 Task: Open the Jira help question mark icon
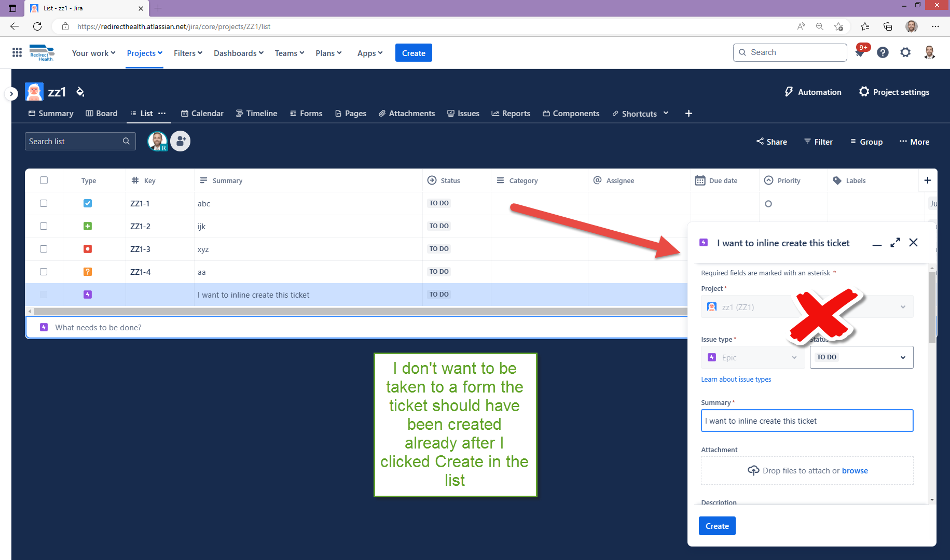pyautogui.click(x=883, y=52)
